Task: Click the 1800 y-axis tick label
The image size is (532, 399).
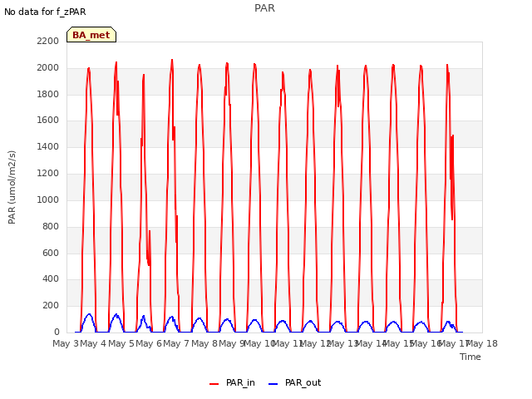Action: pyautogui.click(x=48, y=94)
